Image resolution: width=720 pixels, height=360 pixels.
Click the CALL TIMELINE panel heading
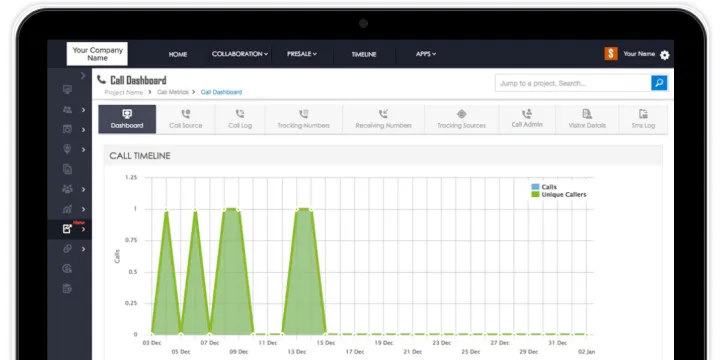[140, 156]
